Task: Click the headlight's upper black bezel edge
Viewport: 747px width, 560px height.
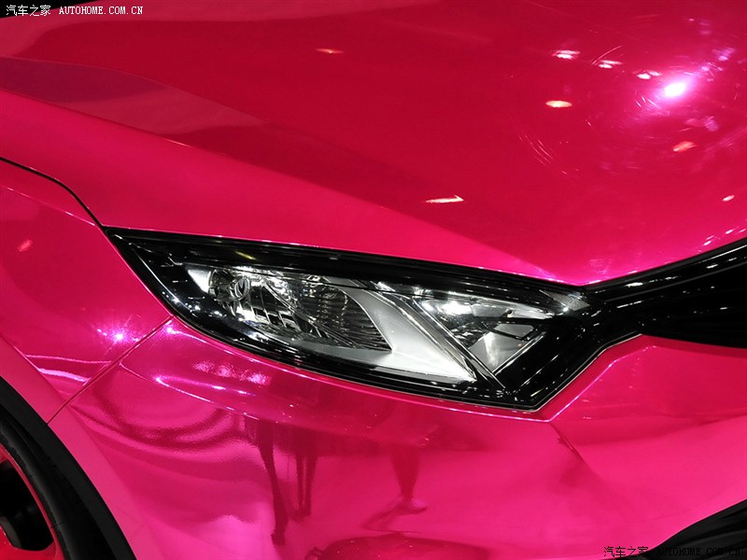Action: pyautogui.click(x=373, y=259)
